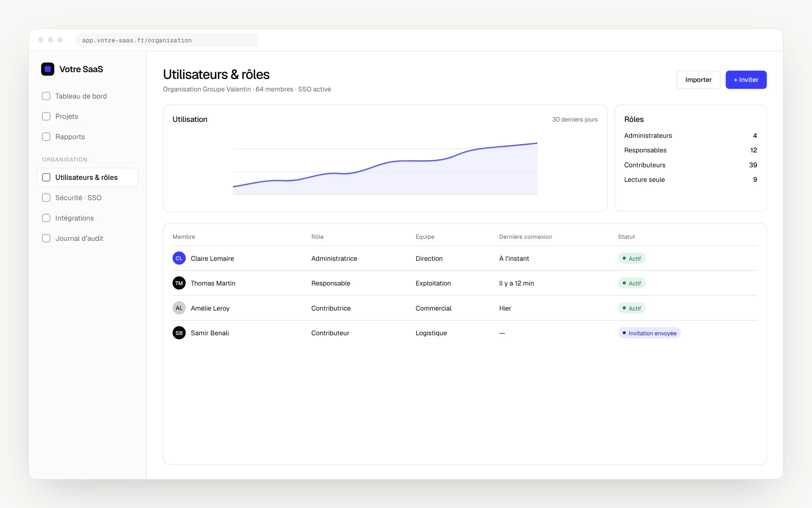Image resolution: width=812 pixels, height=508 pixels.
Task: Open Rapports page
Action: pyautogui.click(x=88, y=137)
